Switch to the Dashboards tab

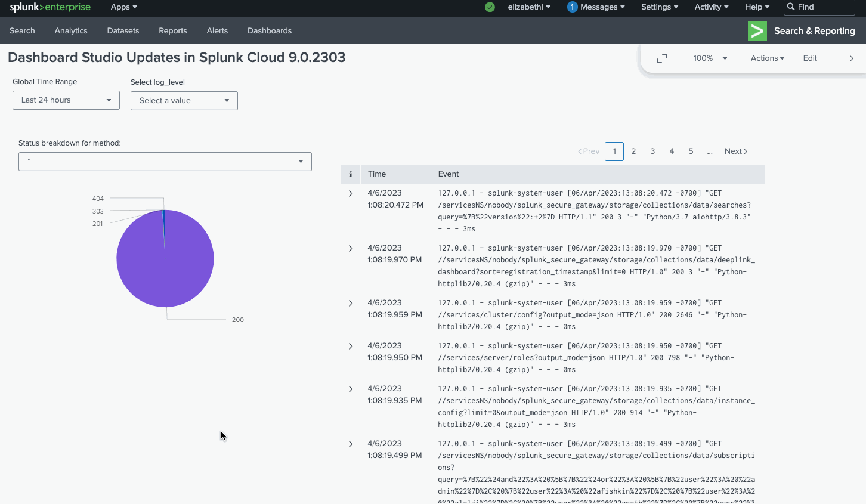point(270,31)
